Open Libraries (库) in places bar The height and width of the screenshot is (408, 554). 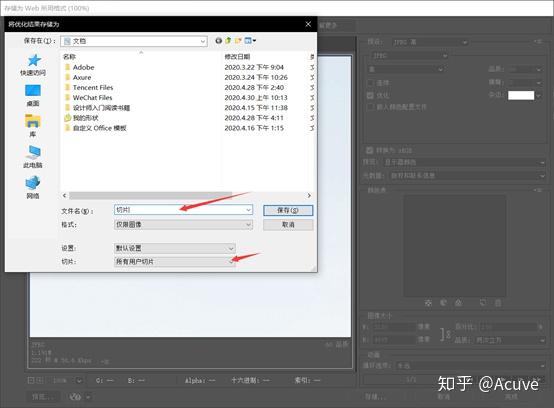(x=33, y=121)
